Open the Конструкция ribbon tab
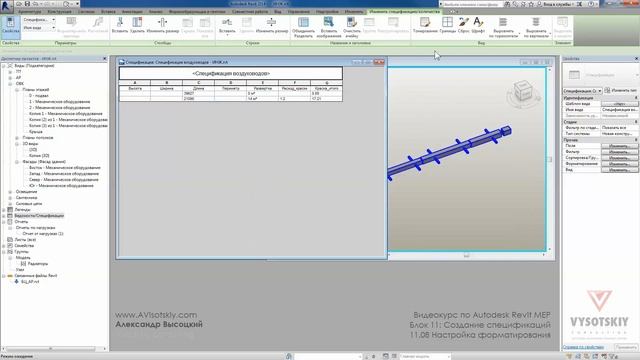Screen dimensions: 640x360 60,11
